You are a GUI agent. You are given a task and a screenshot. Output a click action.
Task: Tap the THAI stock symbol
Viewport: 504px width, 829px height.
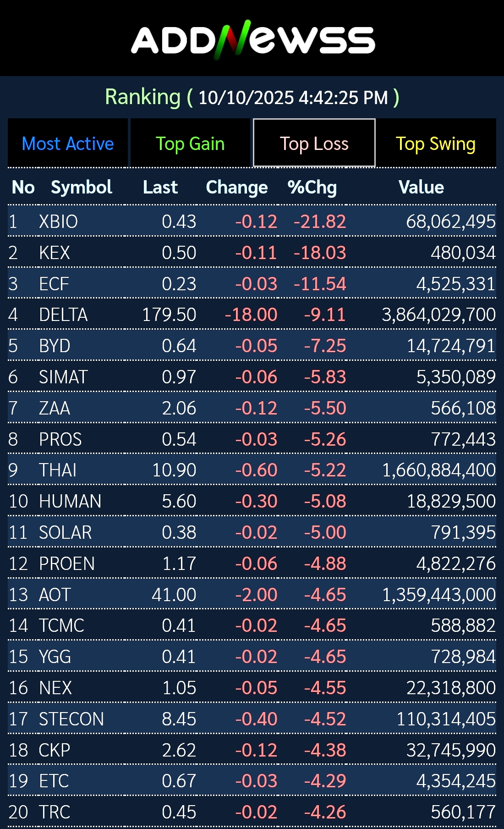[58, 470]
